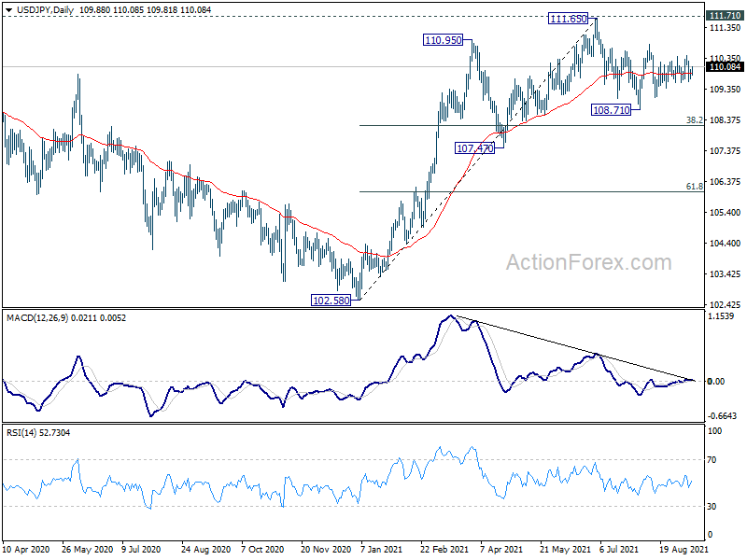Select the 38.2 Fibonacci level label
This screenshot has height=560, width=747.
click(x=694, y=120)
